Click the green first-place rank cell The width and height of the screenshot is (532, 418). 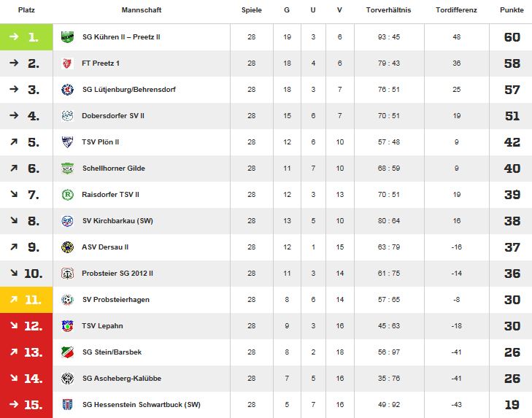pos(26,36)
